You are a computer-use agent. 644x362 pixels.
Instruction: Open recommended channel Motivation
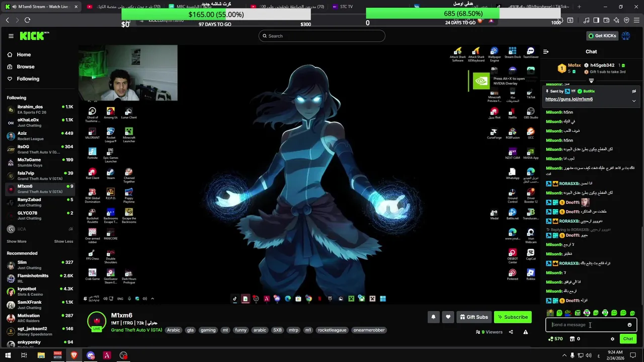(39, 318)
